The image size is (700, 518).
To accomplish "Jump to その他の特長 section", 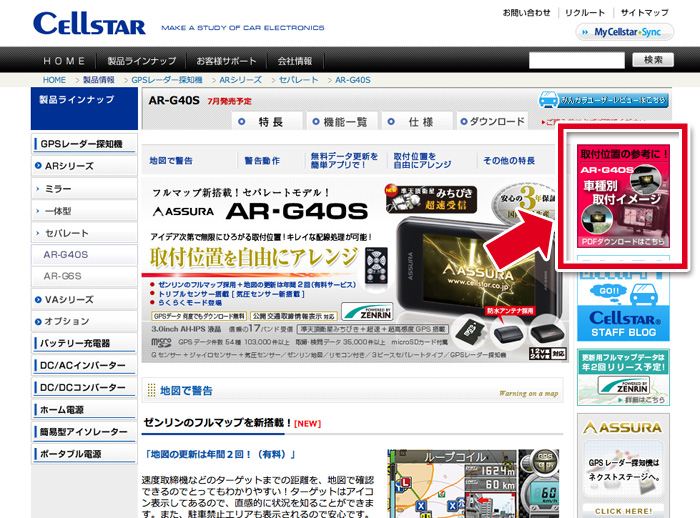I will coord(509,161).
